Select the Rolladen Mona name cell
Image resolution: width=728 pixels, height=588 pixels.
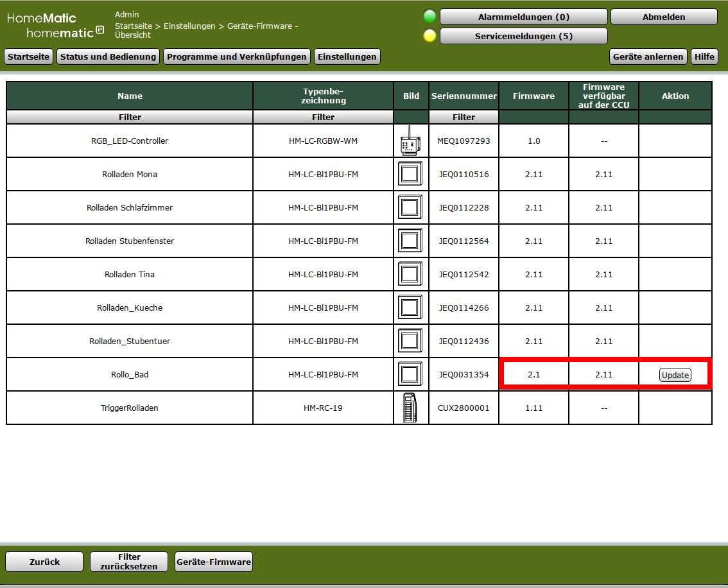click(130, 174)
